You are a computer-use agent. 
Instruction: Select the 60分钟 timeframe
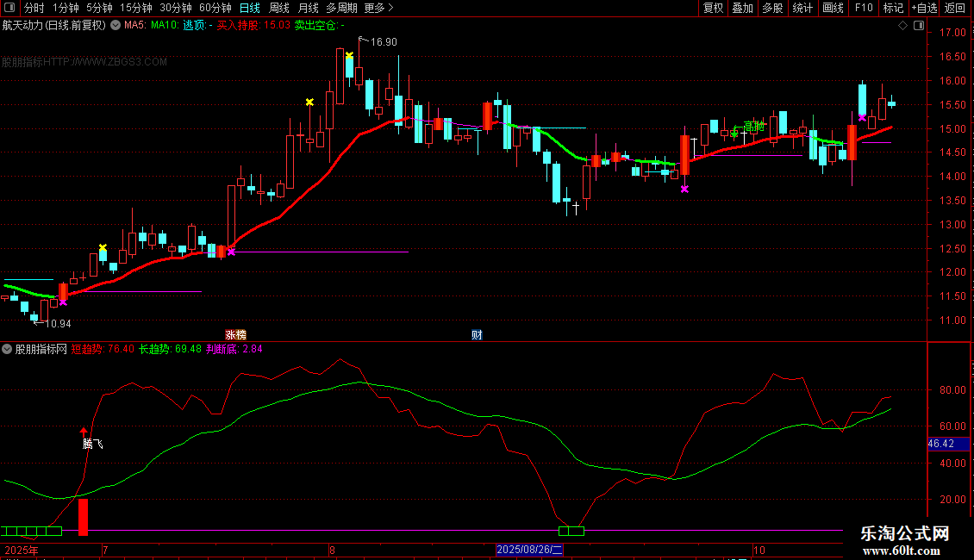(x=215, y=8)
